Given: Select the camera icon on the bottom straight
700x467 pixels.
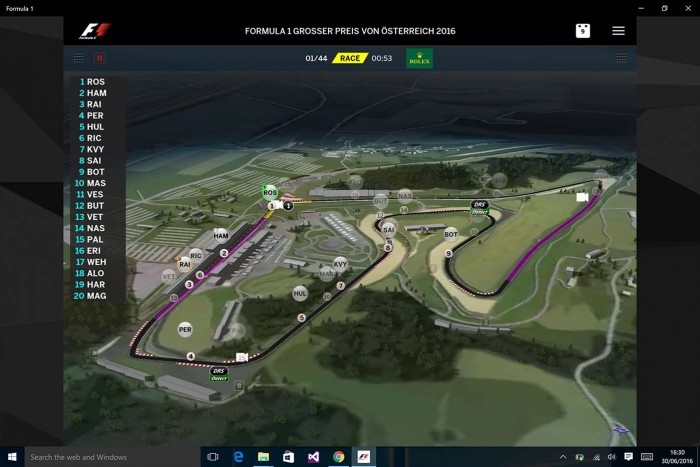Looking at the screenshot, I should tap(242, 357).
